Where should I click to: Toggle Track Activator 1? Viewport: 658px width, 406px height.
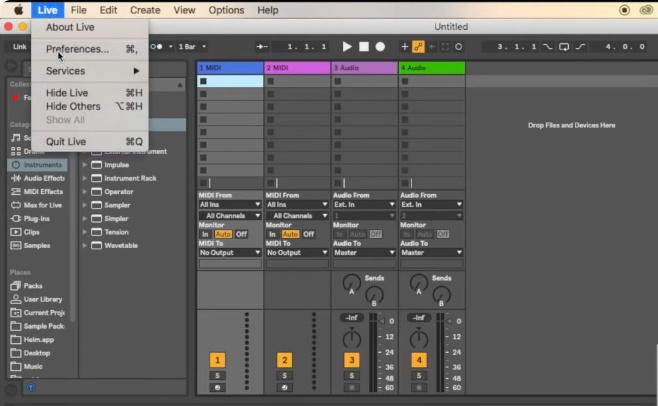tap(217, 360)
